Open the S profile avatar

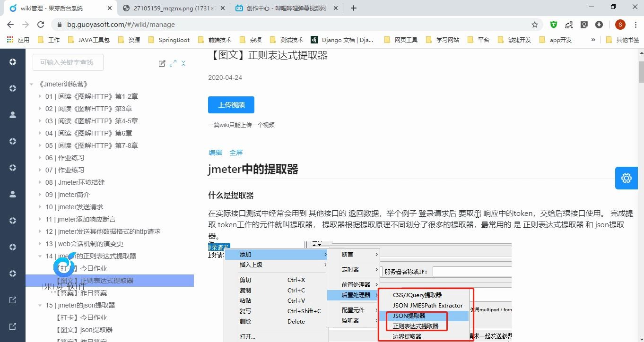pyautogui.click(x=620, y=25)
